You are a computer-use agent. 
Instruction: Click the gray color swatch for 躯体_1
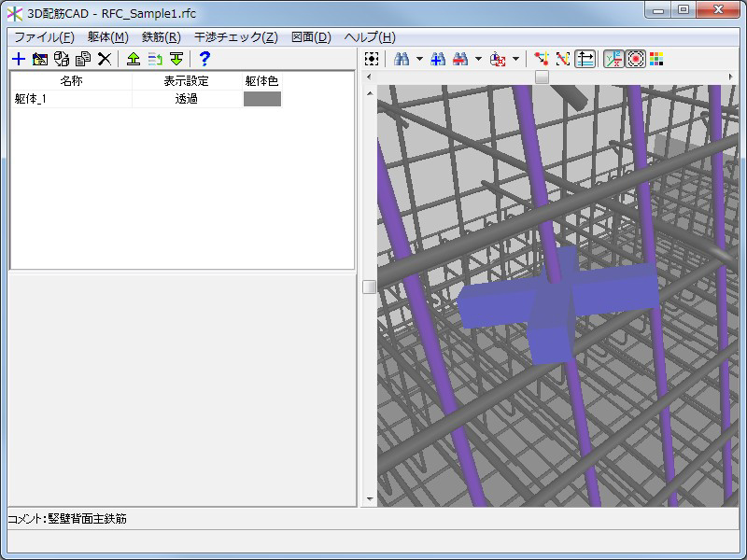tap(262, 99)
